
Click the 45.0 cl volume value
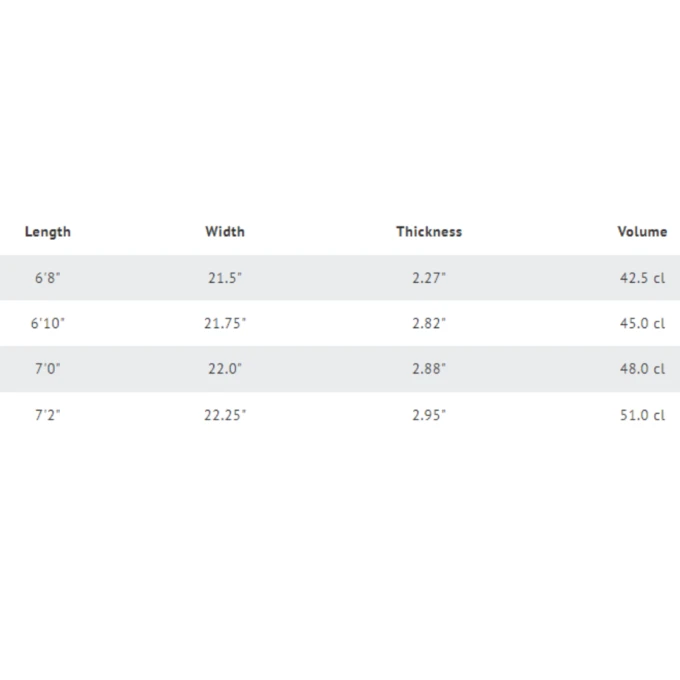pos(642,323)
